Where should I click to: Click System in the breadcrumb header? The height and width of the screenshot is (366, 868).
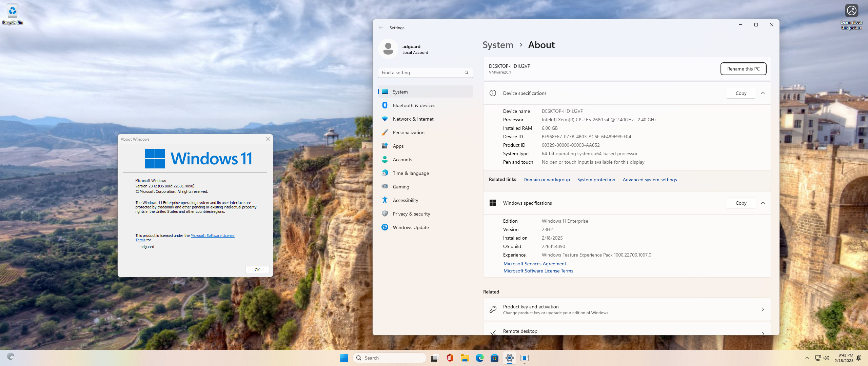[x=498, y=45]
